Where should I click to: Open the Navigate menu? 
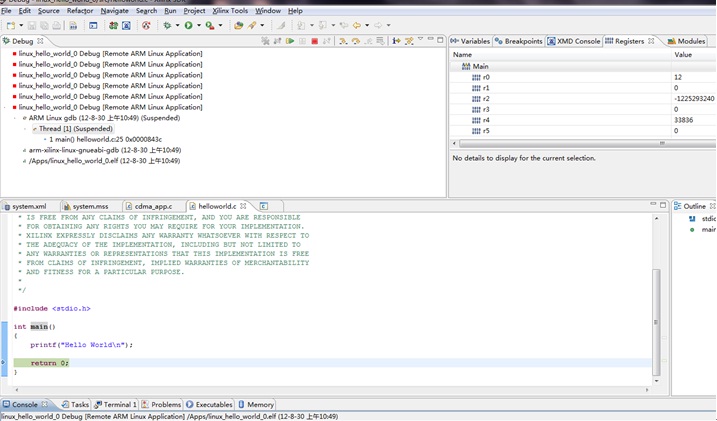(x=115, y=11)
